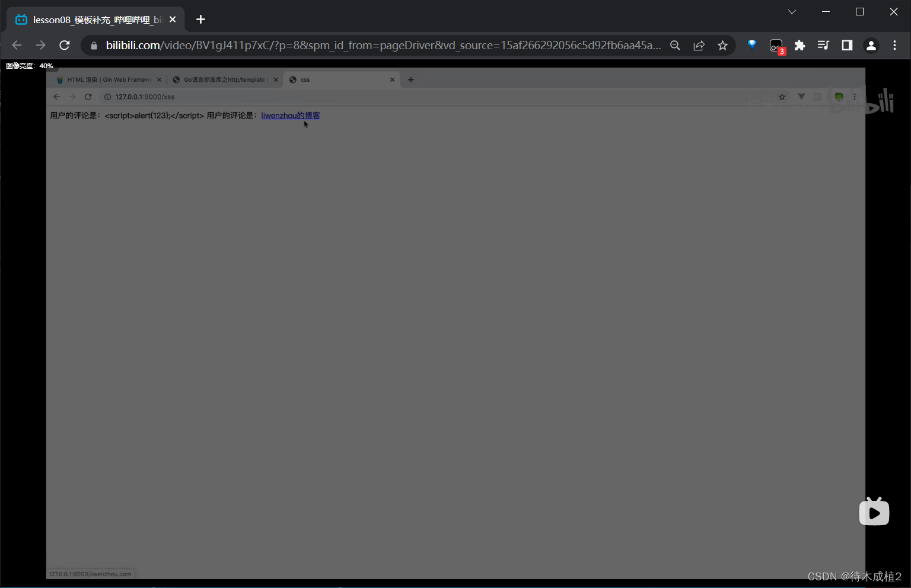This screenshot has width=911, height=588.
Task: Open the liwenzhou的博客 link
Action: (291, 116)
